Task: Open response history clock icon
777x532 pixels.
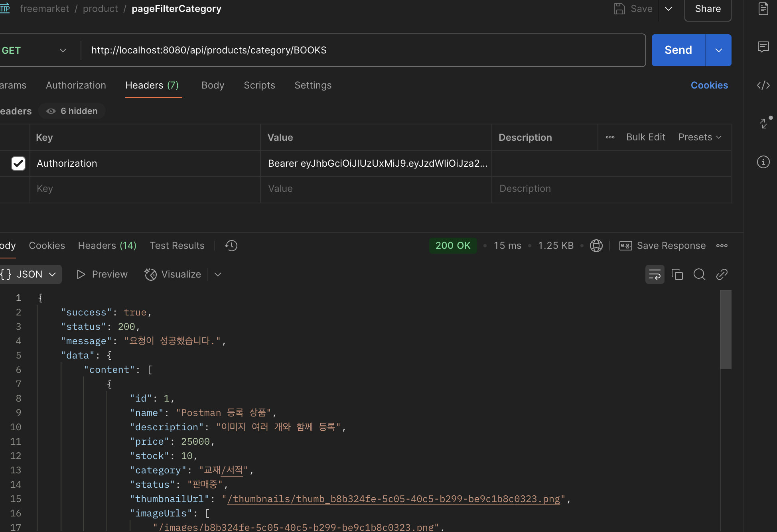Action: (x=231, y=246)
